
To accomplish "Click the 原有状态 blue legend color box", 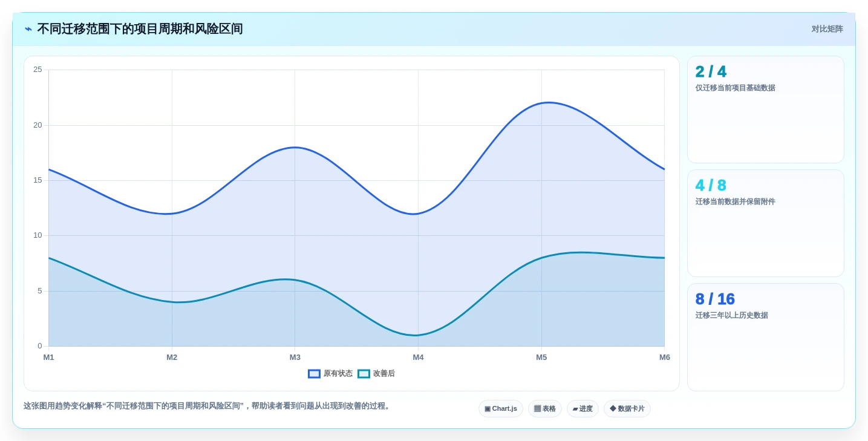I will (x=314, y=374).
